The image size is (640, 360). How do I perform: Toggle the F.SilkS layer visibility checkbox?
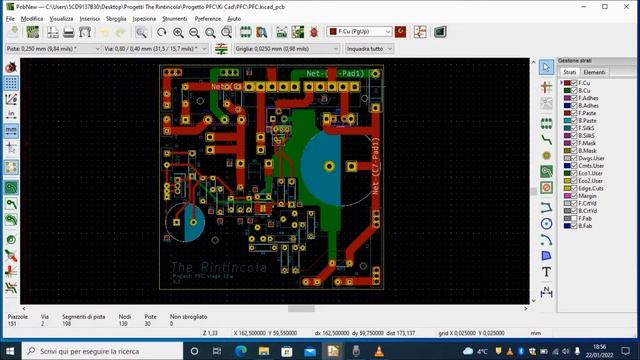pyautogui.click(x=574, y=128)
